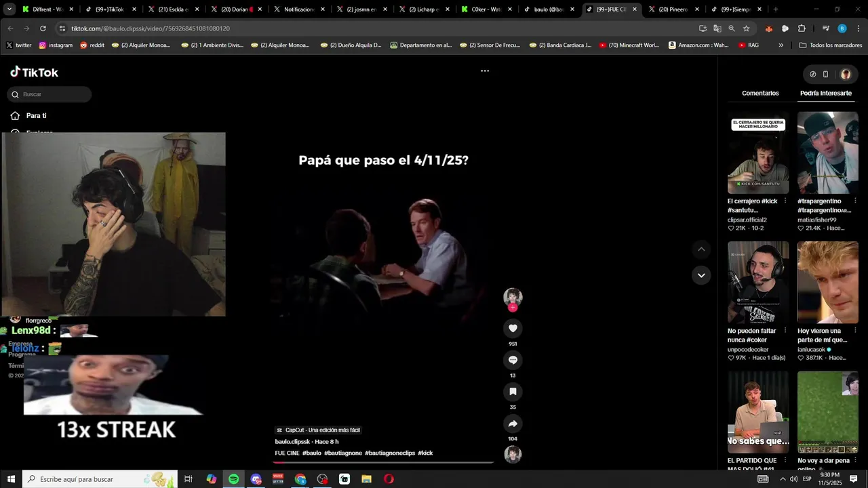Expand the bookmarks overflow chevron
This screenshot has width=868, height=488.
(781, 45)
